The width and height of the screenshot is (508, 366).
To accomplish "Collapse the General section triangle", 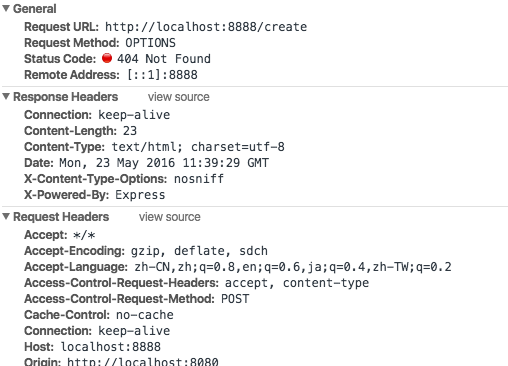I will (6, 8).
